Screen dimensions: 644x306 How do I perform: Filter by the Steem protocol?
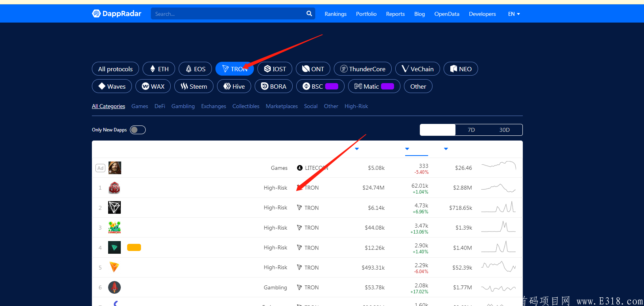[x=194, y=86]
